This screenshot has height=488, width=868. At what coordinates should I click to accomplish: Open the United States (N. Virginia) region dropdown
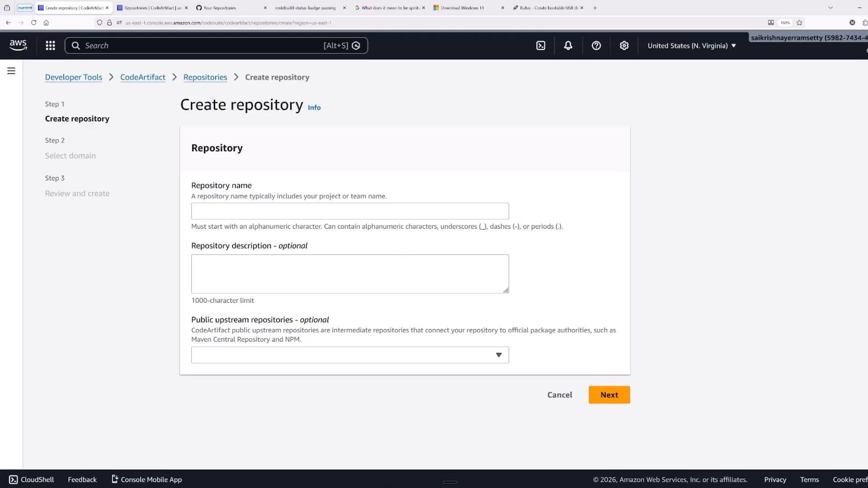pos(692,46)
